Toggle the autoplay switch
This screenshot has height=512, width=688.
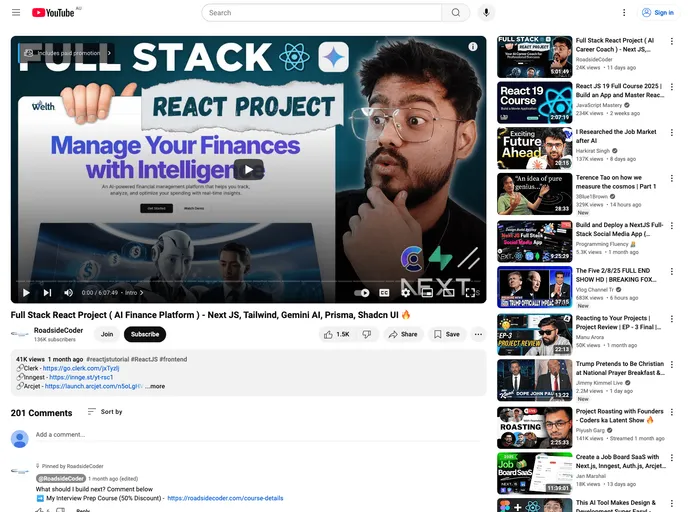pyautogui.click(x=362, y=293)
